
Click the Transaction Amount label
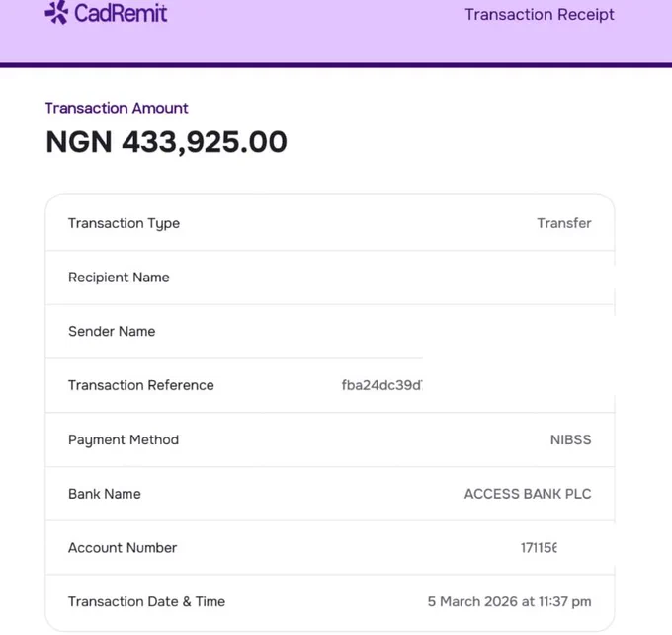click(x=117, y=108)
